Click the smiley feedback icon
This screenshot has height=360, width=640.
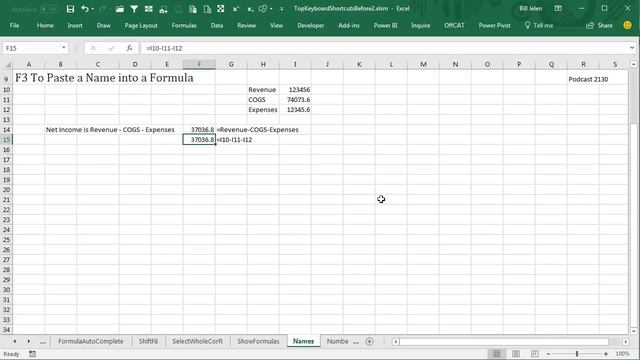click(x=628, y=25)
